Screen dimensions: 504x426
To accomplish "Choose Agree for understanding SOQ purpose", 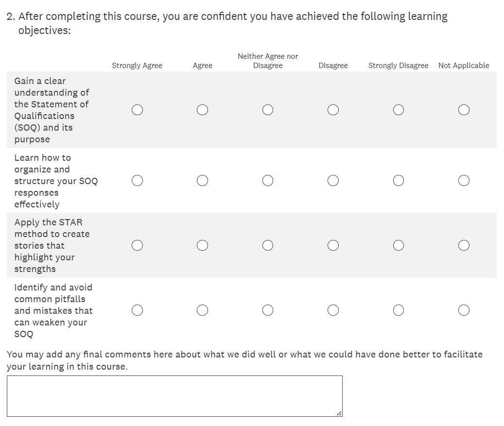I will click(x=202, y=110).
